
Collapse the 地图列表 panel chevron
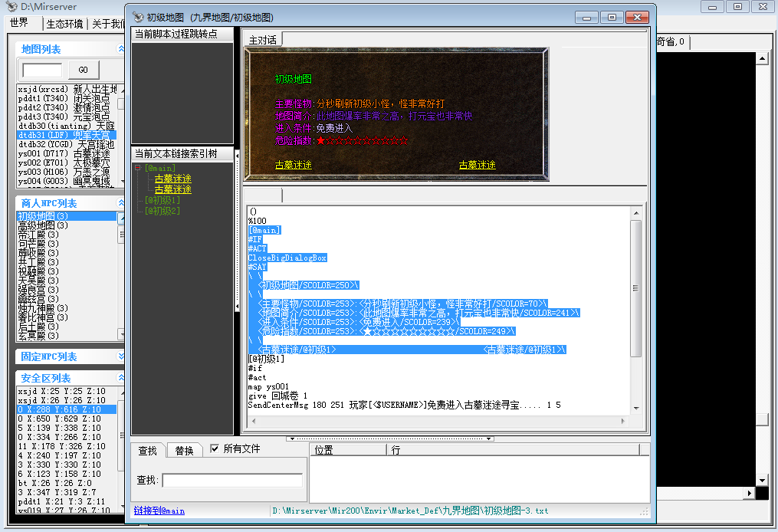pyautogui.click(x=120, y=49)
